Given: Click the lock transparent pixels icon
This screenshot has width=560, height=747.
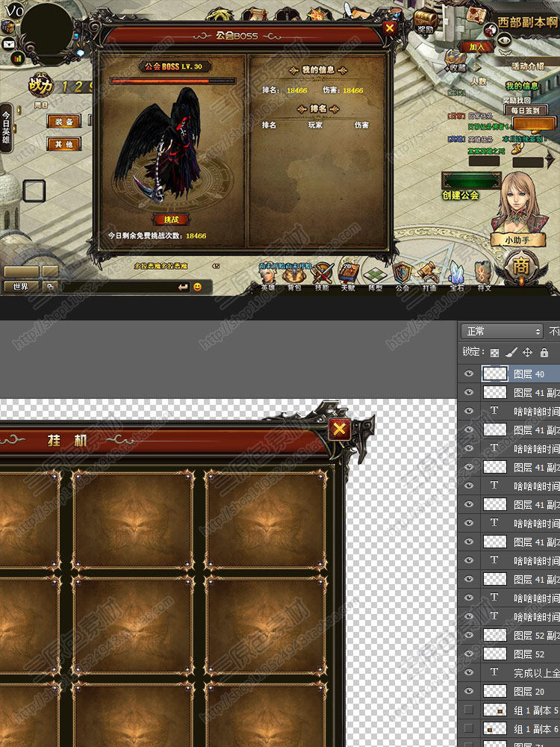Looking at the screenshot, I should 495,353.
